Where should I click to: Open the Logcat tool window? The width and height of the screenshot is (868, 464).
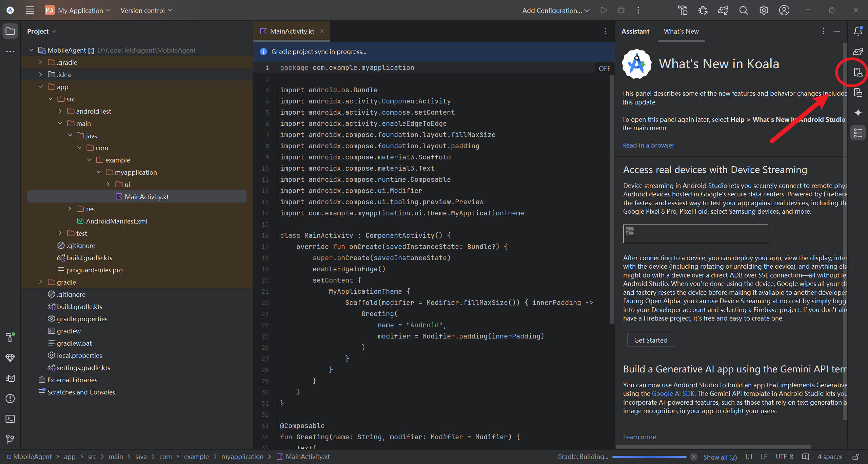click(10, 378)
